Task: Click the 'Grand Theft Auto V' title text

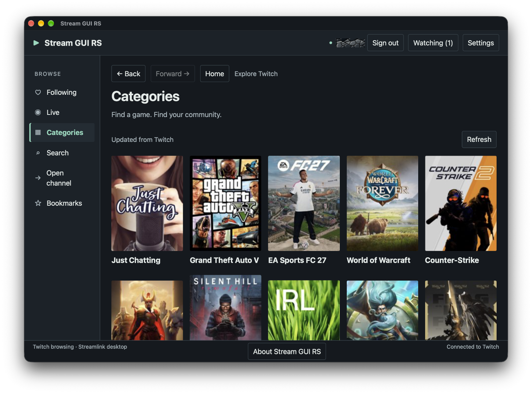Action: (x=224, y=260)
